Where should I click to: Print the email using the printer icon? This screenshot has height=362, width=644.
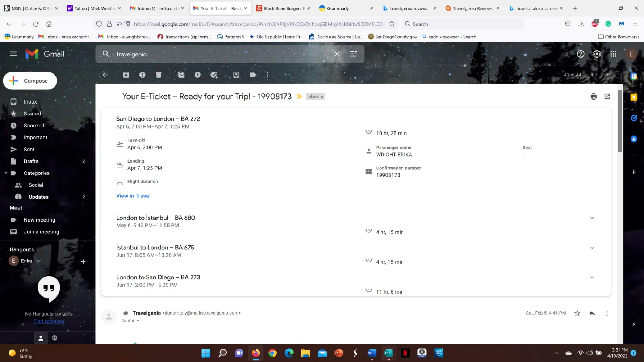593,96
